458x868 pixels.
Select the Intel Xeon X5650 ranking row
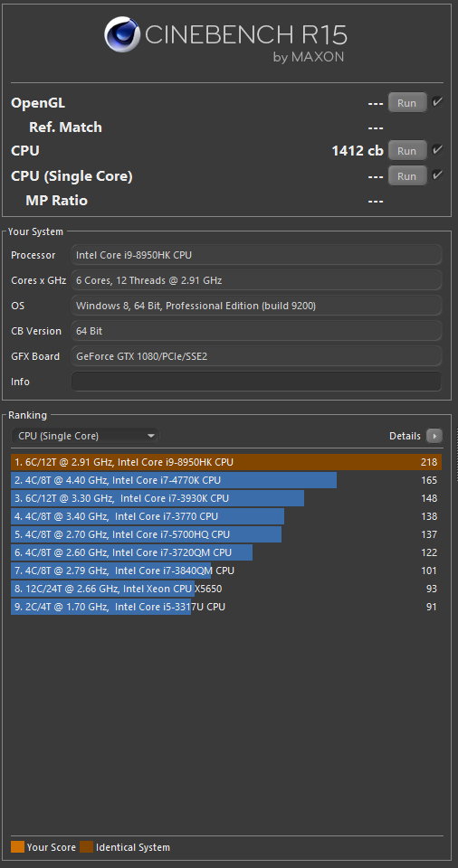pos(226,589)
